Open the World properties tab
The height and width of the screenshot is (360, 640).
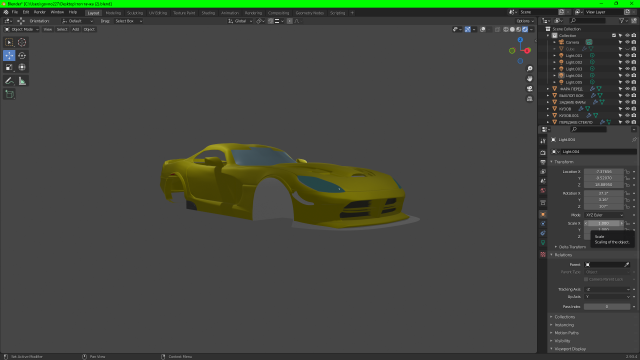(543, 191)
